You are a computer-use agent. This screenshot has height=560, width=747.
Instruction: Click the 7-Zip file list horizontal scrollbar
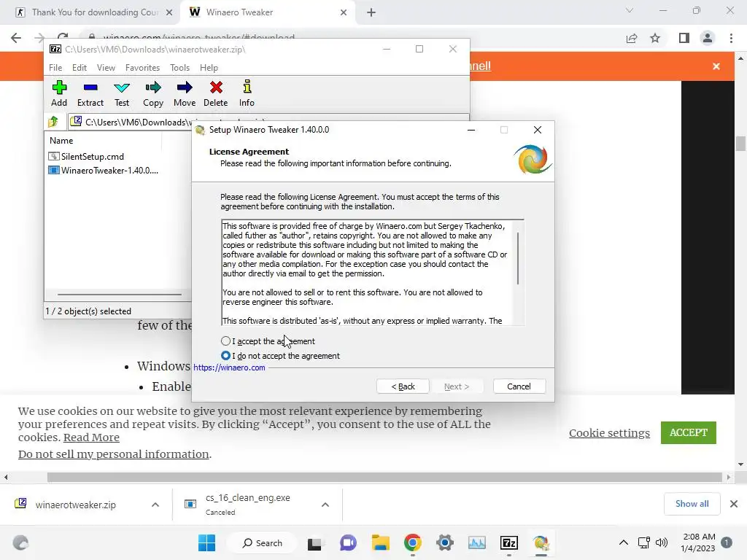click(119, 295)
